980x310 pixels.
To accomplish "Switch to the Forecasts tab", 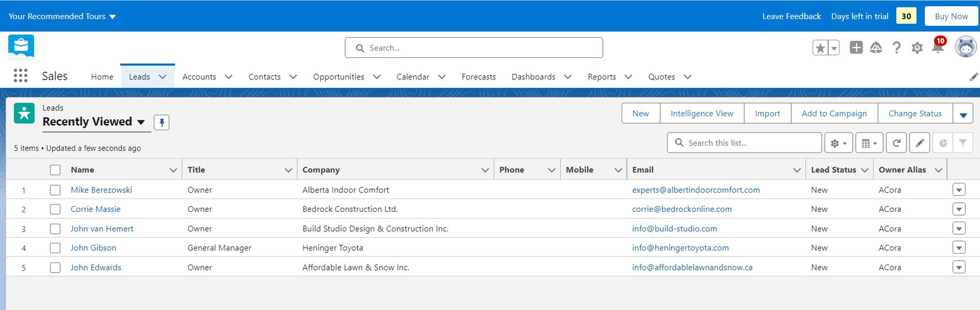I will (x=478, y=77).
